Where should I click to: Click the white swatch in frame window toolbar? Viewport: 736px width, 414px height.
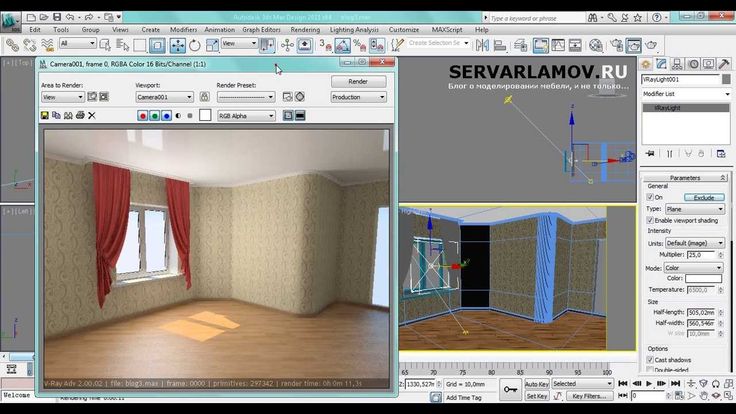205,115
